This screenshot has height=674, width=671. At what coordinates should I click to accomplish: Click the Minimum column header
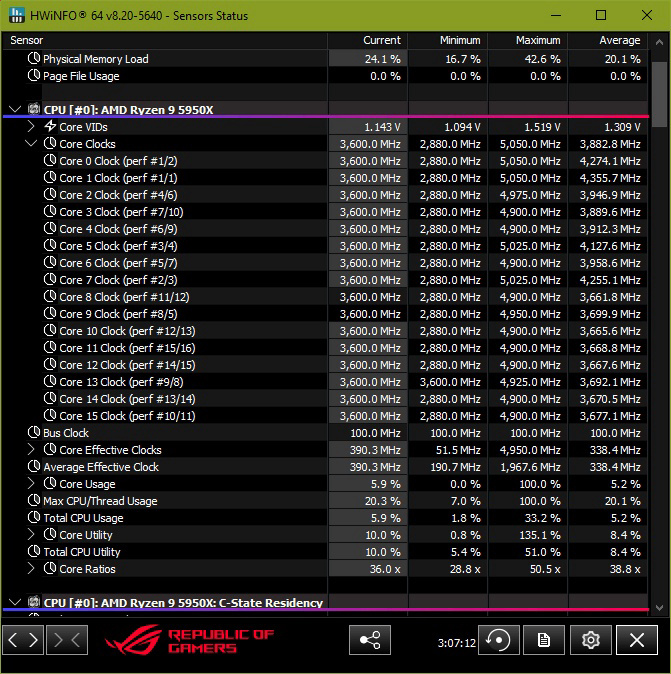point(448,40)
